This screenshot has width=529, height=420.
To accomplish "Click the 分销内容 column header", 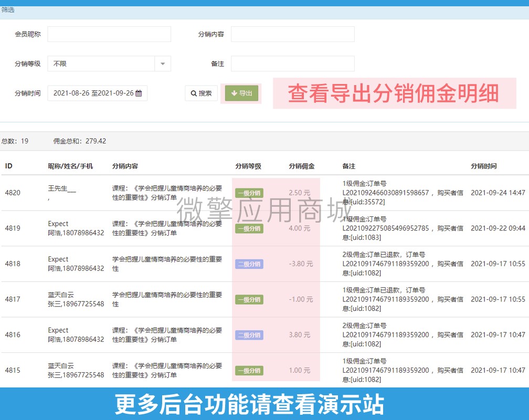I will (x=125, y=166).
